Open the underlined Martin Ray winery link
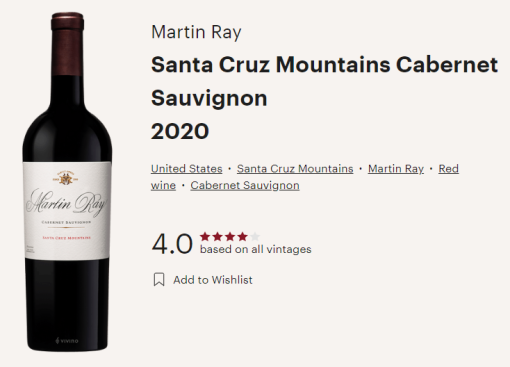Image resolution: width=510 pixels, height=367 pixels. point(396,169)
